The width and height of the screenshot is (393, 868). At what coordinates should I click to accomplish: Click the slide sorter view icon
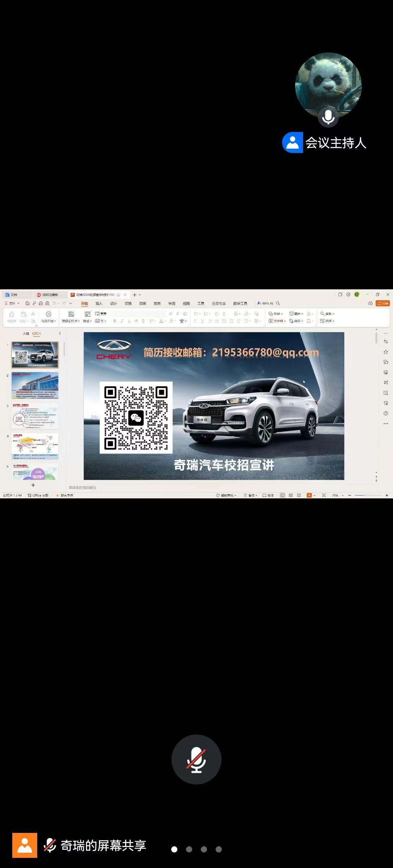pos(291,495)
